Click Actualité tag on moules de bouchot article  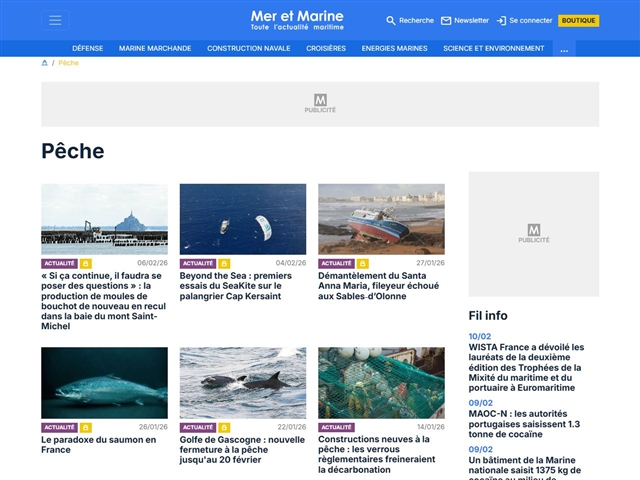[59, 263]
